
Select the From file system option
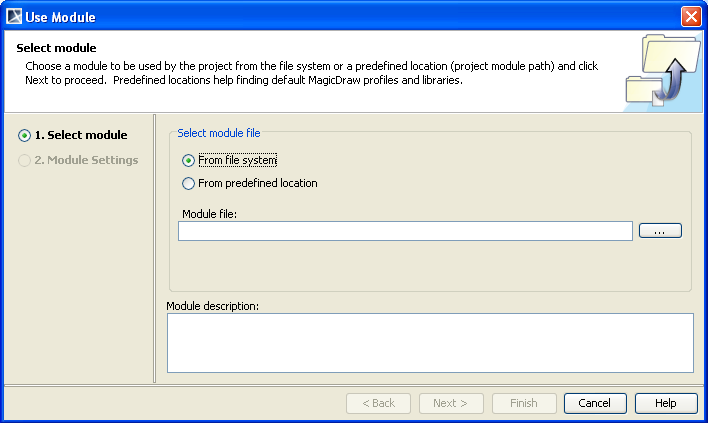click(x=189, y=160)
